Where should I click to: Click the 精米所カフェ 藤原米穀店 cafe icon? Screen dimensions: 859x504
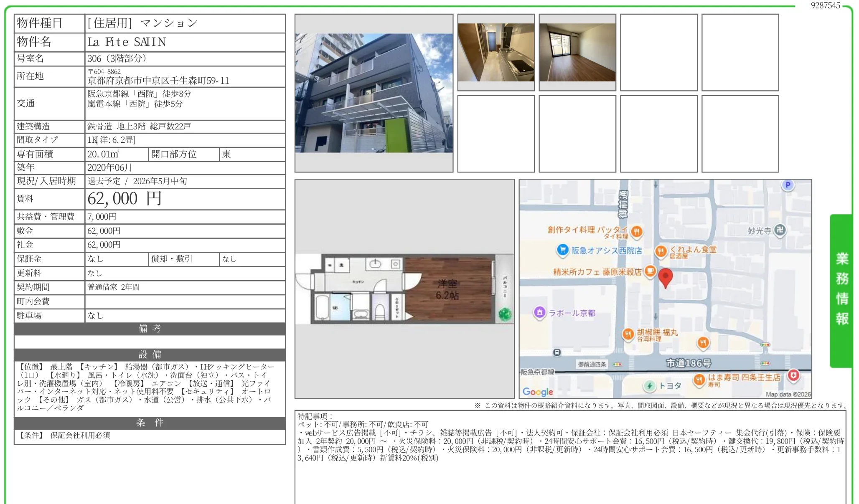(650, 271)
